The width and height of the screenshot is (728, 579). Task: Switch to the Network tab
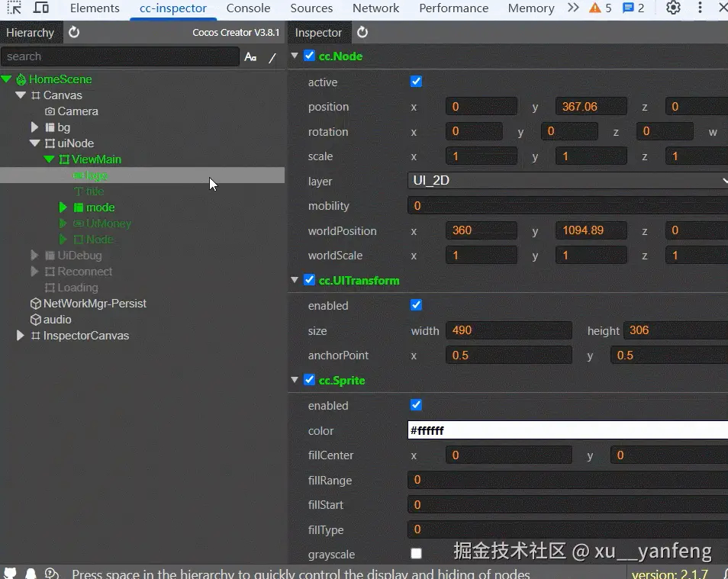(375, 8)
